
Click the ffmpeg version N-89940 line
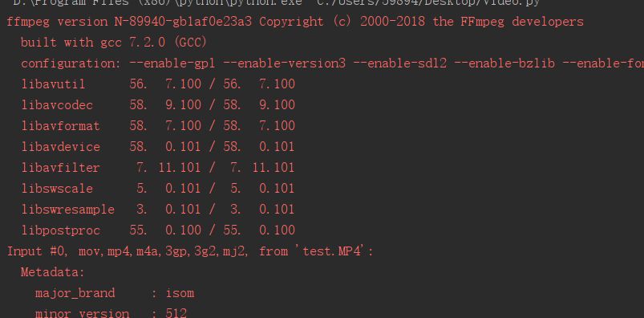295,22
